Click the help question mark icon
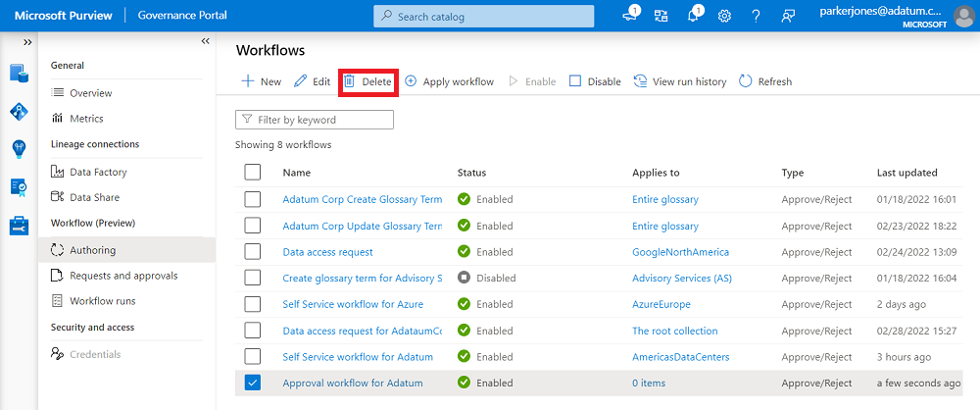980x410 pixels. [756, 16]
